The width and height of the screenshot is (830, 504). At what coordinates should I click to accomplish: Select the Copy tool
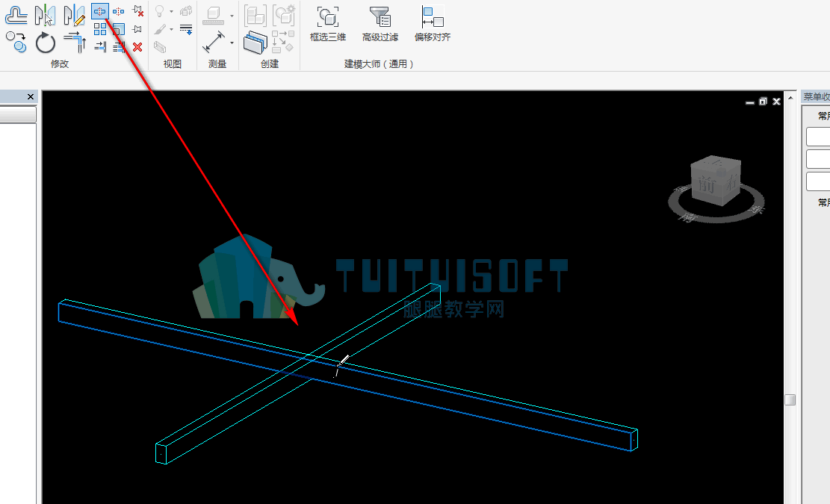(x=16, y=43)
